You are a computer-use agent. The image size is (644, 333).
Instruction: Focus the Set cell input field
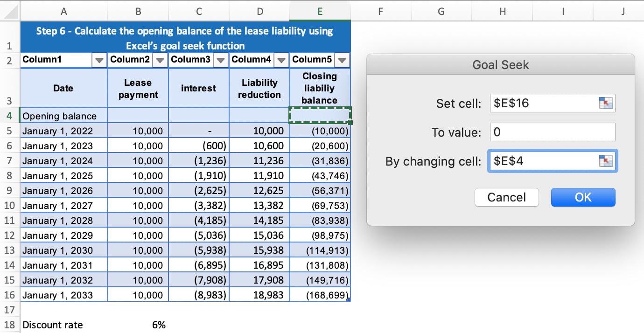[553, 103]
